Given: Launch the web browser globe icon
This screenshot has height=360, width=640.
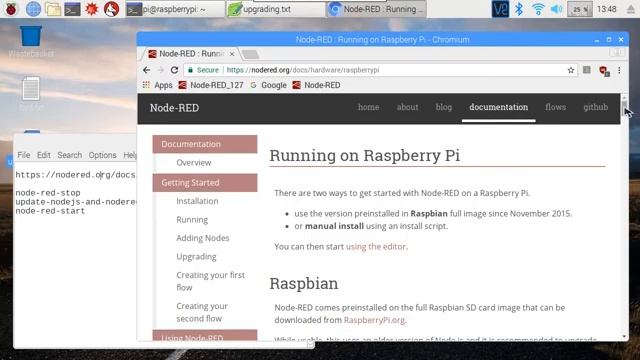Looking at the screenshot, I should [33, 9].
